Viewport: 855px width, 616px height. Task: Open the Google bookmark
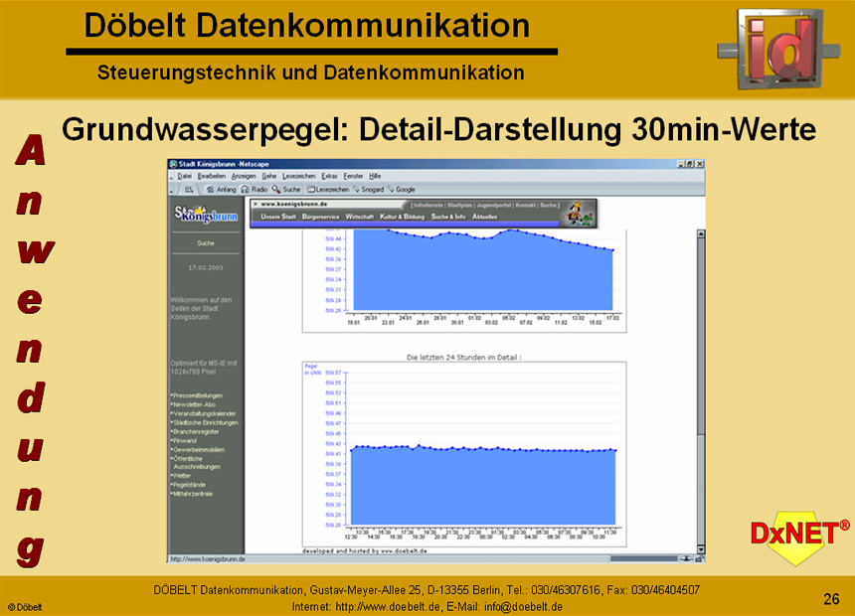click(402, 189)
